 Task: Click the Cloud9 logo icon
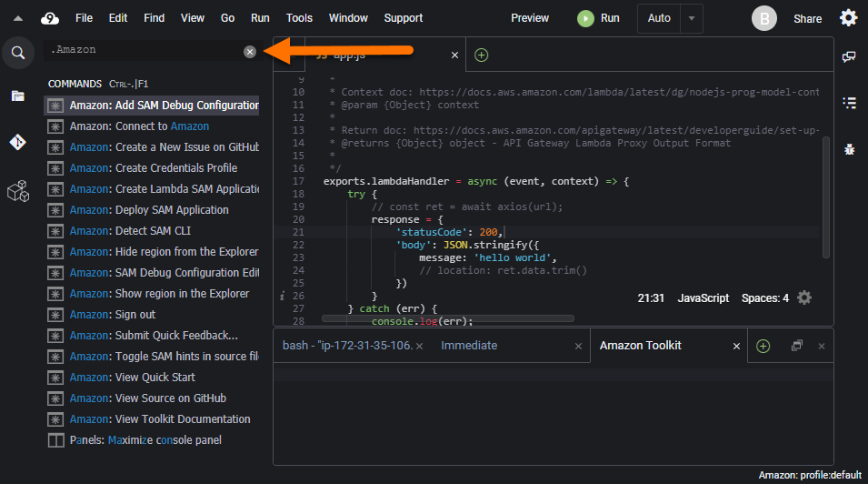(x=50, y=19)
